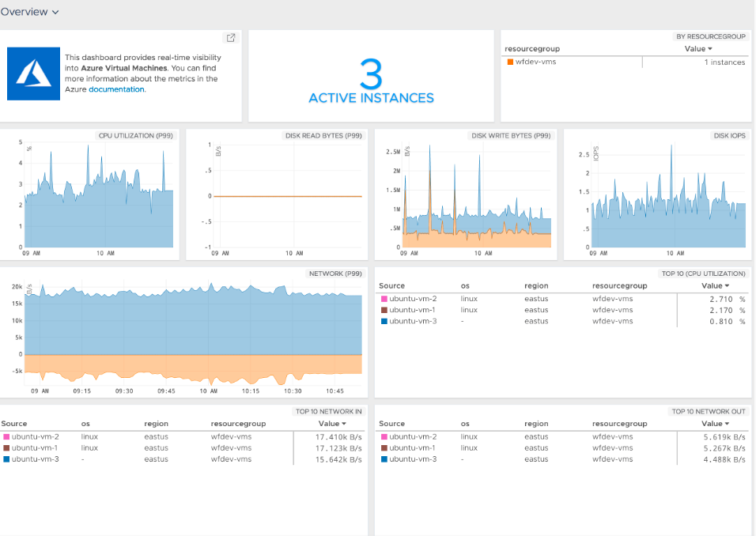
Task: Click the Disk Write Bytes (P99) chart title
Action: tap(511, 135)
